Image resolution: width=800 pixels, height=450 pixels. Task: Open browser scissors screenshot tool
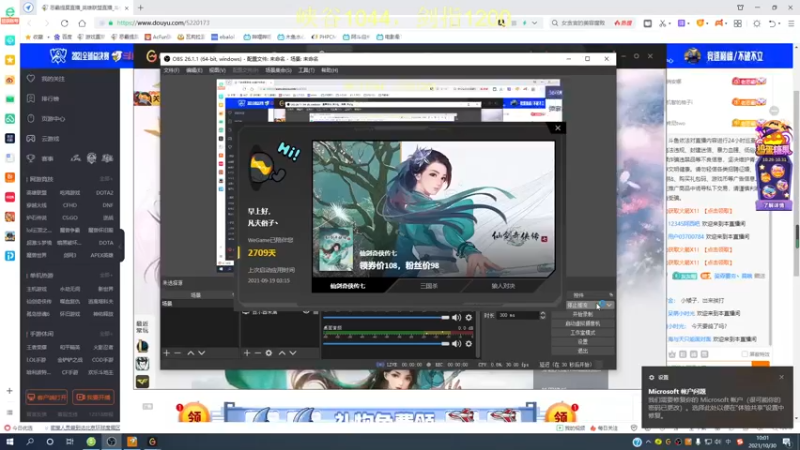point(662,23)
